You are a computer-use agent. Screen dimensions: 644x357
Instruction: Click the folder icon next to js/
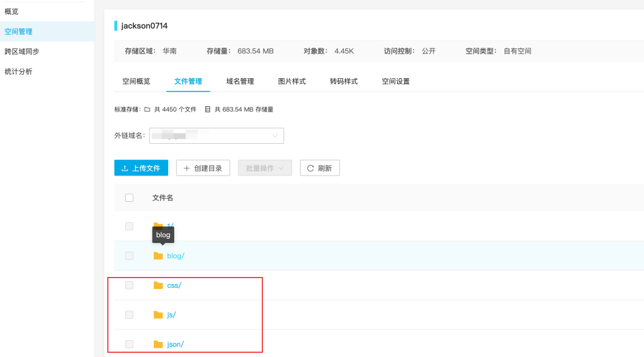coord(157,315)
